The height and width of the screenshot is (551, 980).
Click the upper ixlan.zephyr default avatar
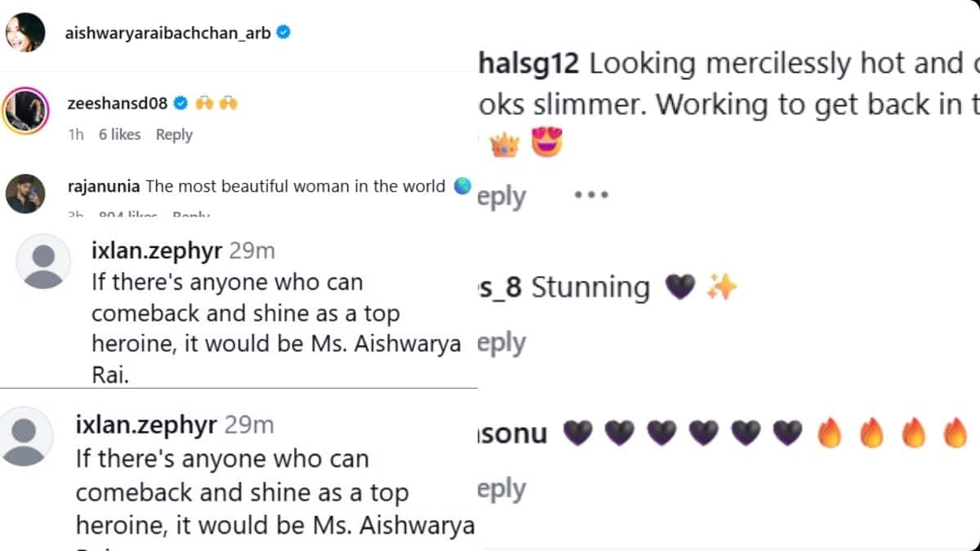[x=43, y=261]
